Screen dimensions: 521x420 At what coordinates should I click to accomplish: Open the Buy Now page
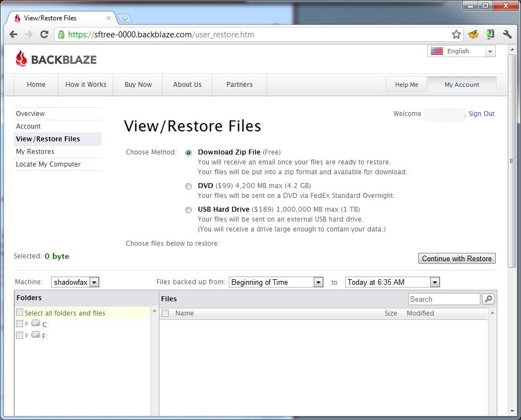pos(138,85)
